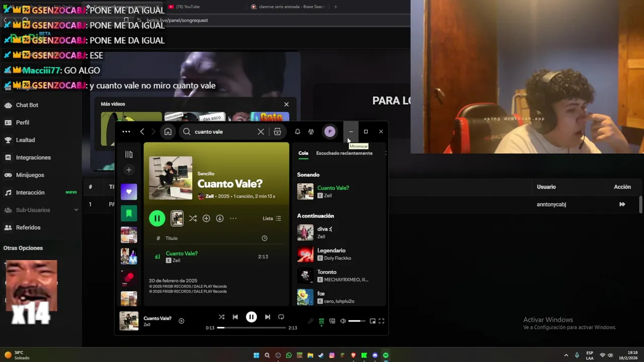Open Steam from the taskbar
The width and height of the screenshot is (644, 362).
321,355
